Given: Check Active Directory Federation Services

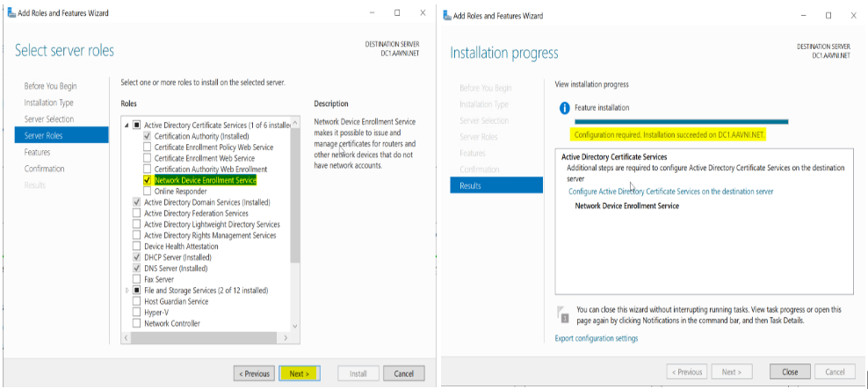Looking at the screenshot, I should click(x=137, y=213).
